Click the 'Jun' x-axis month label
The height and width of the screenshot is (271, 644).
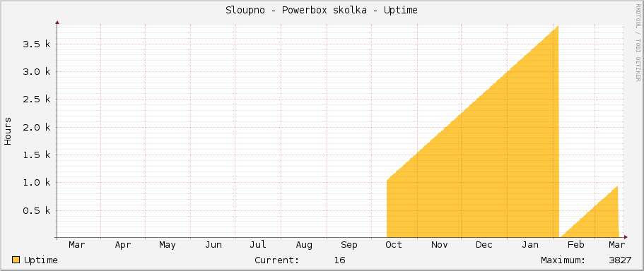coord(213,245)
